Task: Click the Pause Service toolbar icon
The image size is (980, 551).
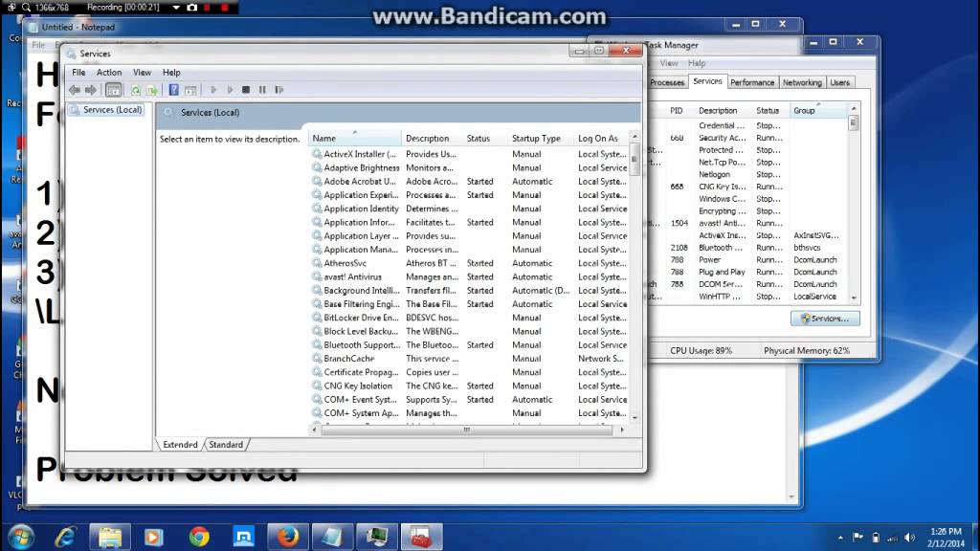Action: (x=262, y=90)
